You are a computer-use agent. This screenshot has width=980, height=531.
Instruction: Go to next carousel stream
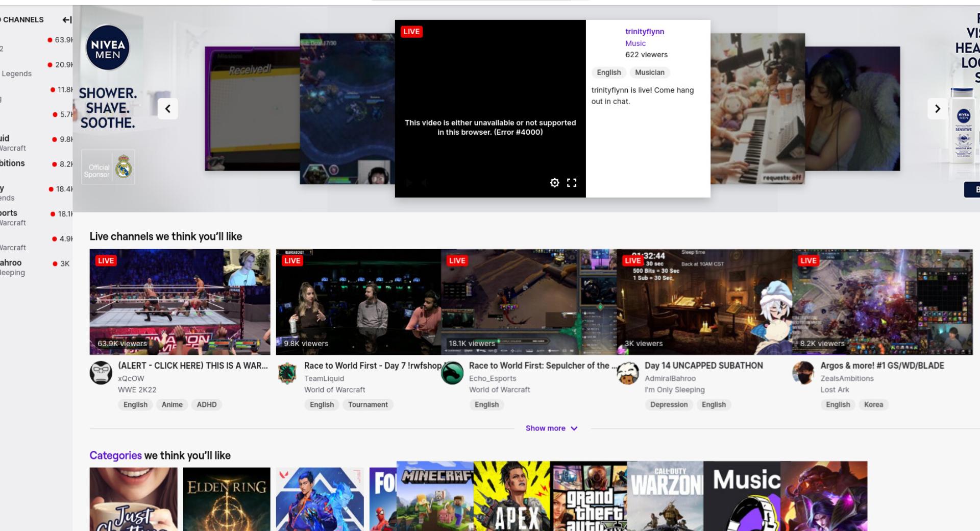[x=937, y=108]
